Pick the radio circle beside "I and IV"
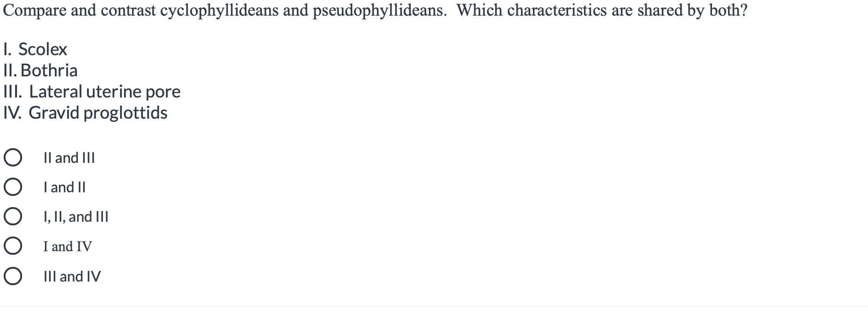Image resolution: width=868 pixels, height=334 pixels. point(12,246)
